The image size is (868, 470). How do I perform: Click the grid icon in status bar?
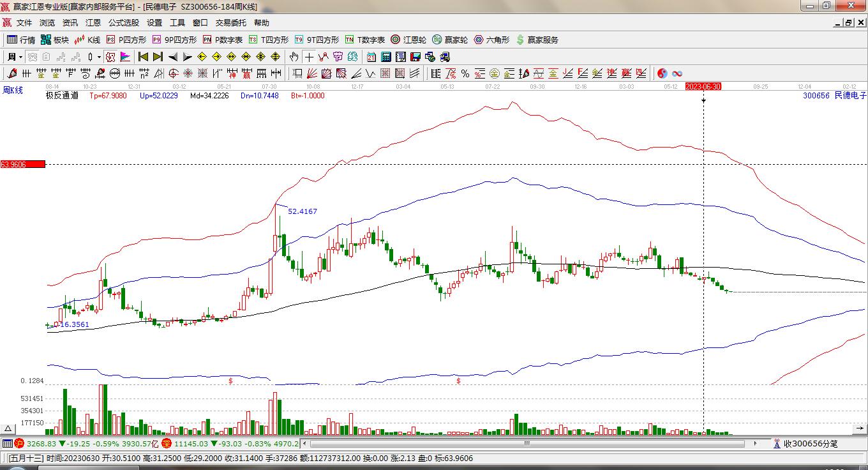point(7,443)
